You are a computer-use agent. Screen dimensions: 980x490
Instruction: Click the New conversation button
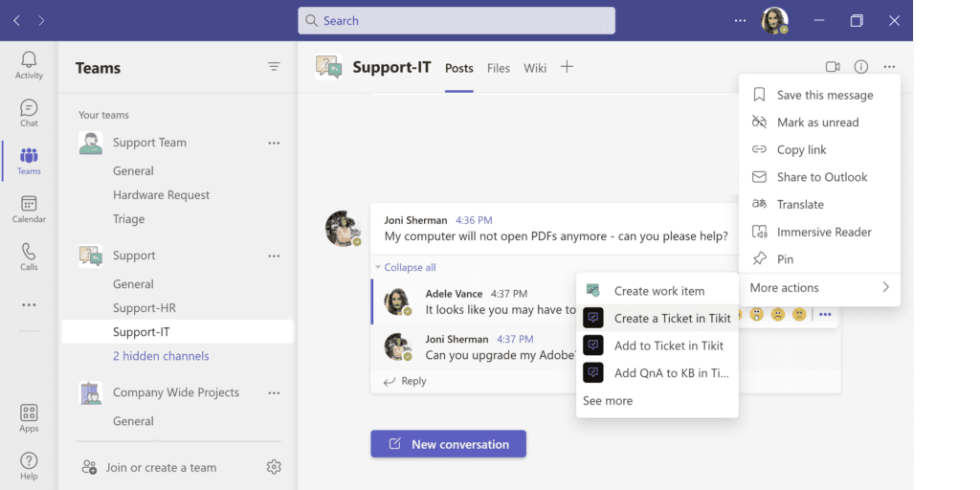(x=448, y=444)
